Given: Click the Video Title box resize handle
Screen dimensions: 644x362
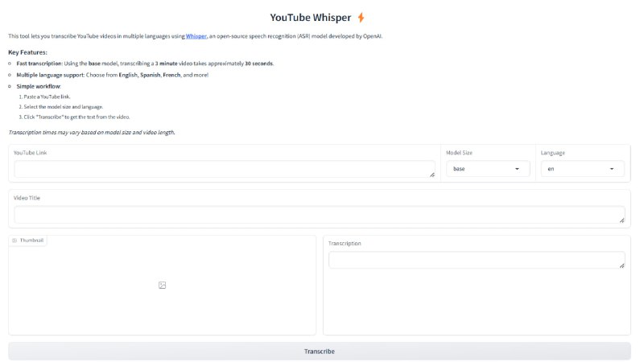Looking at the screenshot, I should coord(621,220).
